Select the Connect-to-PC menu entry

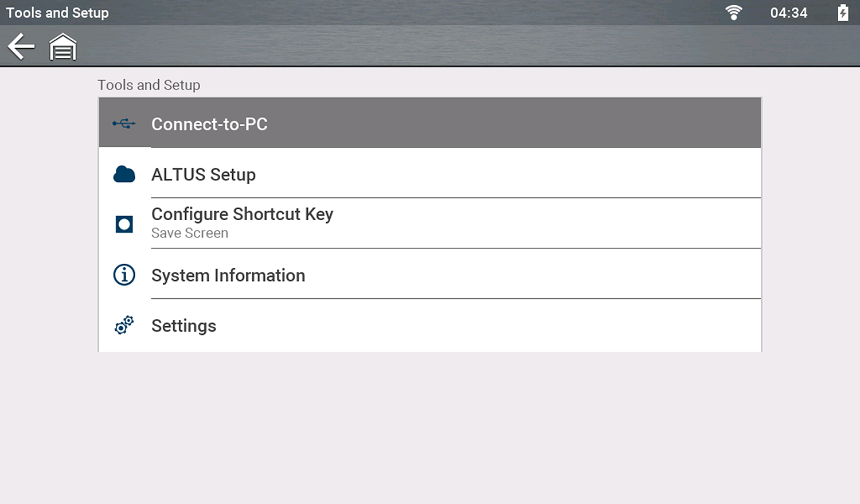point(209,124)
